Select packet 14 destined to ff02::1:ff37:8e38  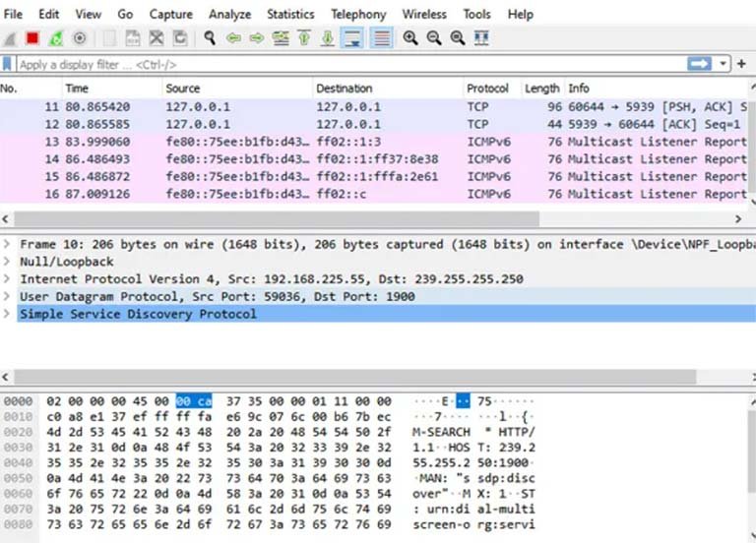tap(374, 159)
